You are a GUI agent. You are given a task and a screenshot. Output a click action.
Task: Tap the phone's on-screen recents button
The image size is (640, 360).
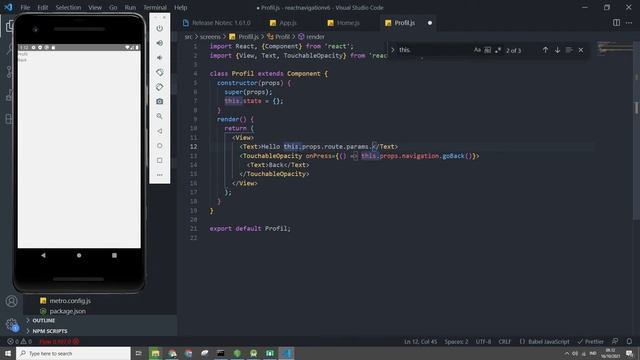[114, 255]
